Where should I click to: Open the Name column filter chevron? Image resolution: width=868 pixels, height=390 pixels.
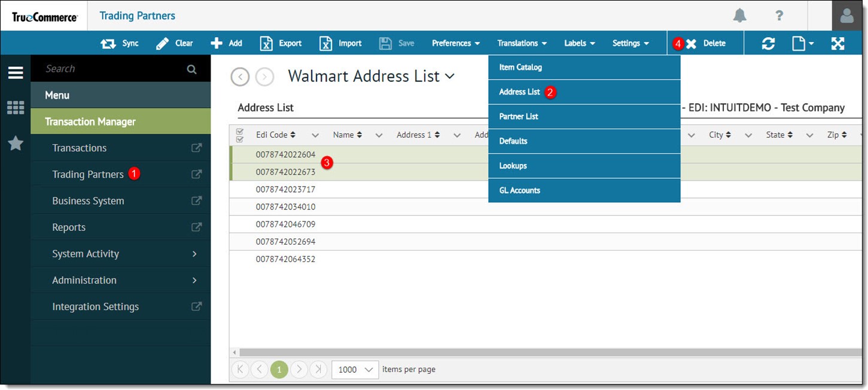[x=379, y=135]
